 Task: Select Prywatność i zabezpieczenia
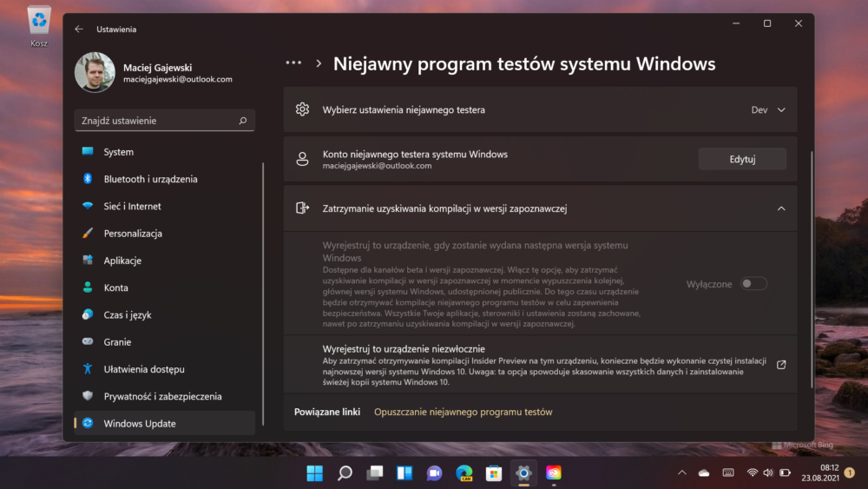coord(164,396)
